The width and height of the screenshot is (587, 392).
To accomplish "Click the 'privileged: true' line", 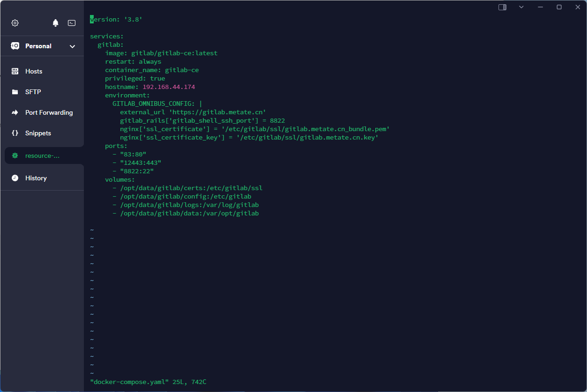I will (135, 78).
